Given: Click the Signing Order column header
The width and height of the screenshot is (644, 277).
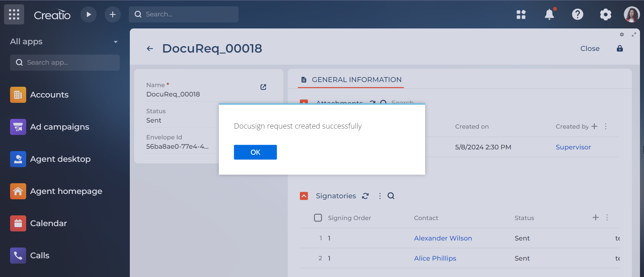Looking at the screenshot, I should 350,218.
